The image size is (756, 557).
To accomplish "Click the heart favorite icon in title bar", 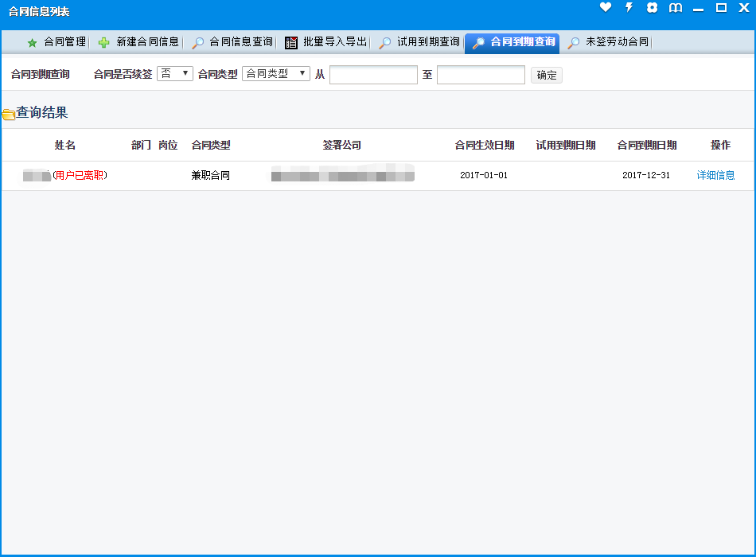I will (x=606, y=8).
